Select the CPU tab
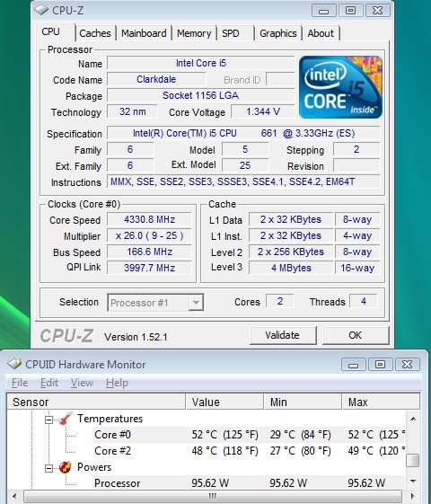The width and height of the screenshot is (431, 504). [x=56, y=32]
